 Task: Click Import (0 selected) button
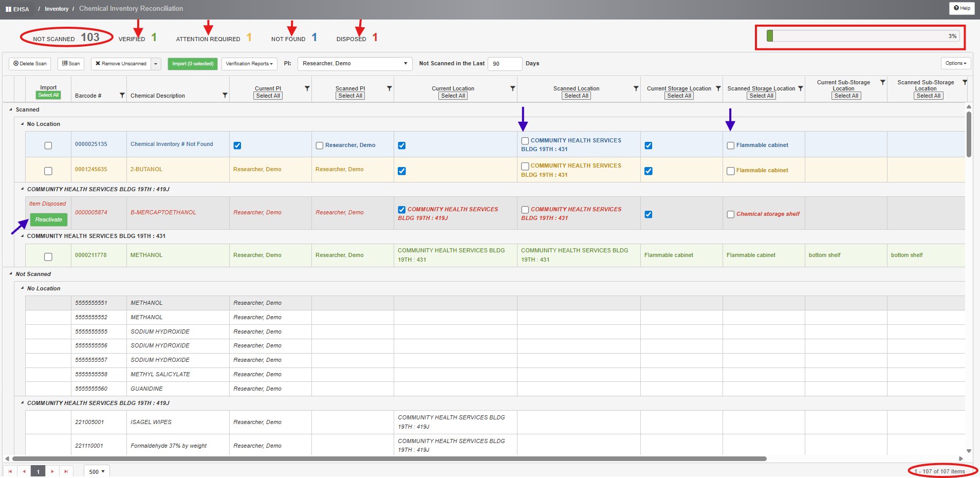pyautogui.click(x=193, y=64)
